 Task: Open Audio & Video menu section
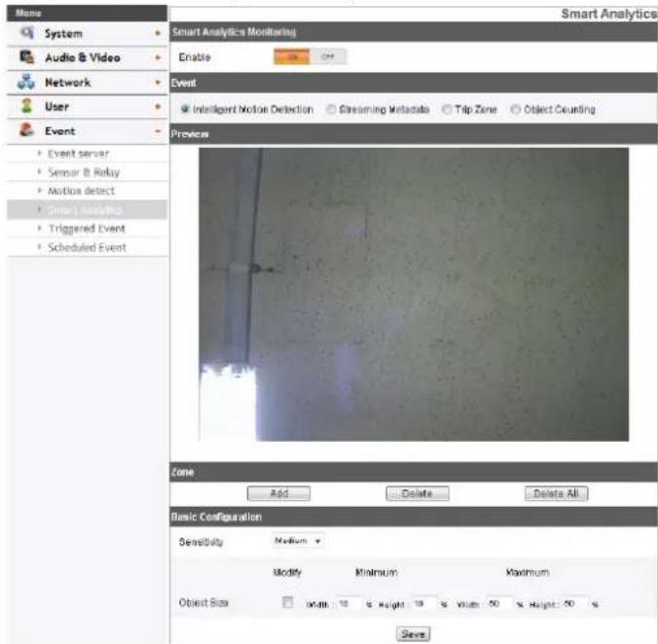pyautogui.click(x=87, y=57)
